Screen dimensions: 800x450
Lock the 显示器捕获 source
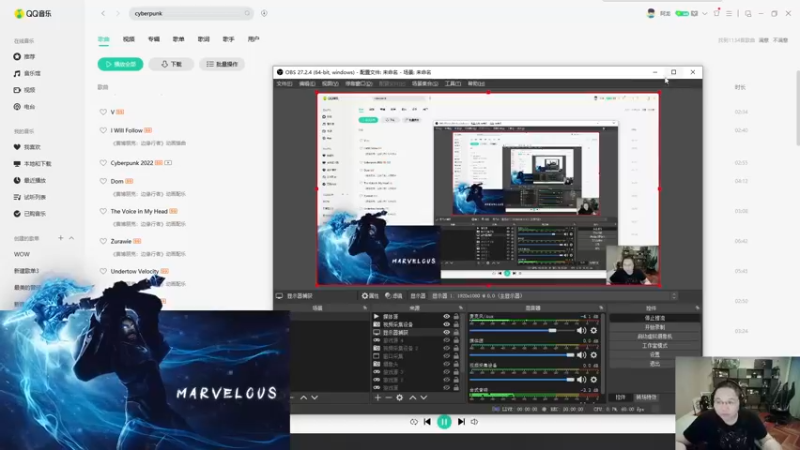click(x=456, y=333)
